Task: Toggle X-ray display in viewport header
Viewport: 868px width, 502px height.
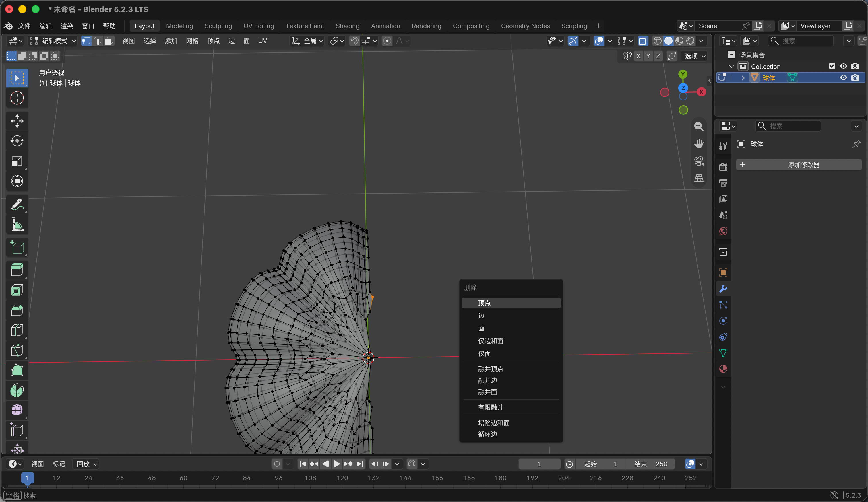Action: (643, 41)
